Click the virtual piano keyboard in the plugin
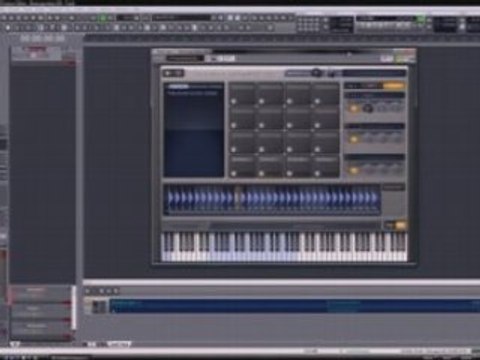Screen dimensions: 480x360 [284, 246]
